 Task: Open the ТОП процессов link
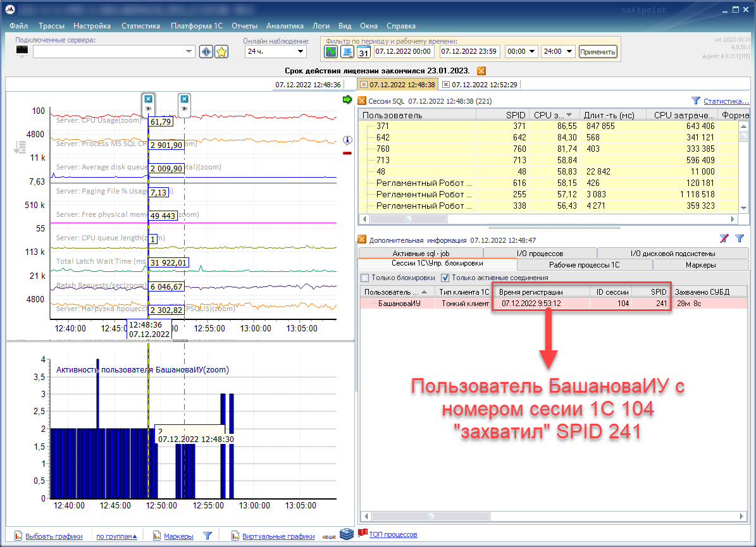[393, 534]
